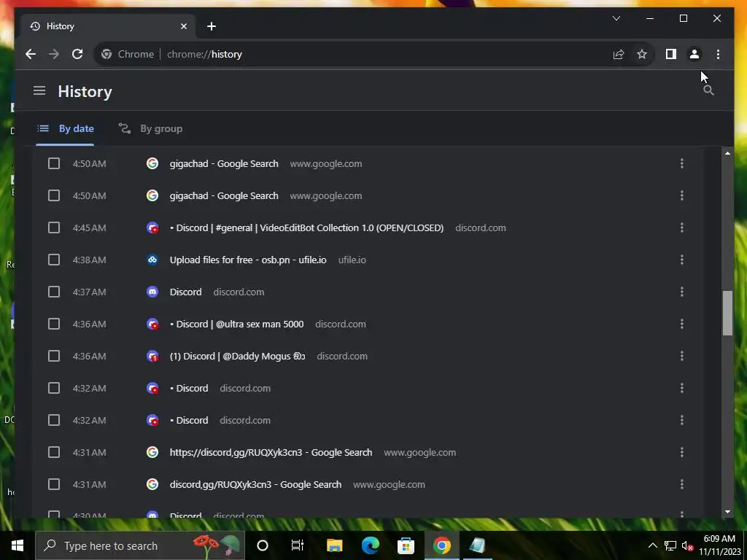Image resolution: width=747 pixels, height=560 pixels.
Task: Select the checkbox for @ultra Discord entry
Action: 54,324
